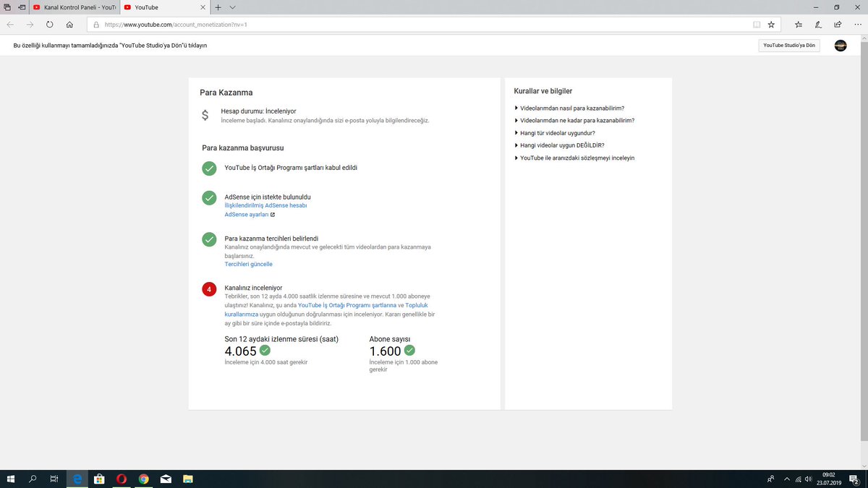
Task: Toggle reading view icon in address bar
Action: [757, 24]
